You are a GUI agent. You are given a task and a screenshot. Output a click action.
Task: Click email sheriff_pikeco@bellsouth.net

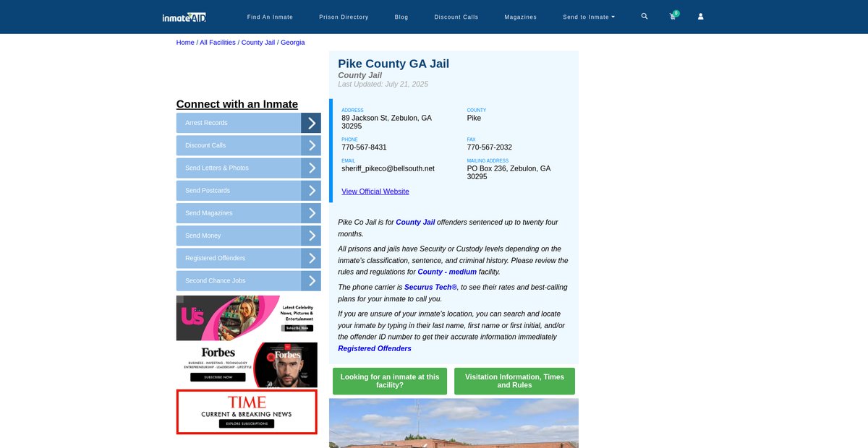[x=388, y=168]
